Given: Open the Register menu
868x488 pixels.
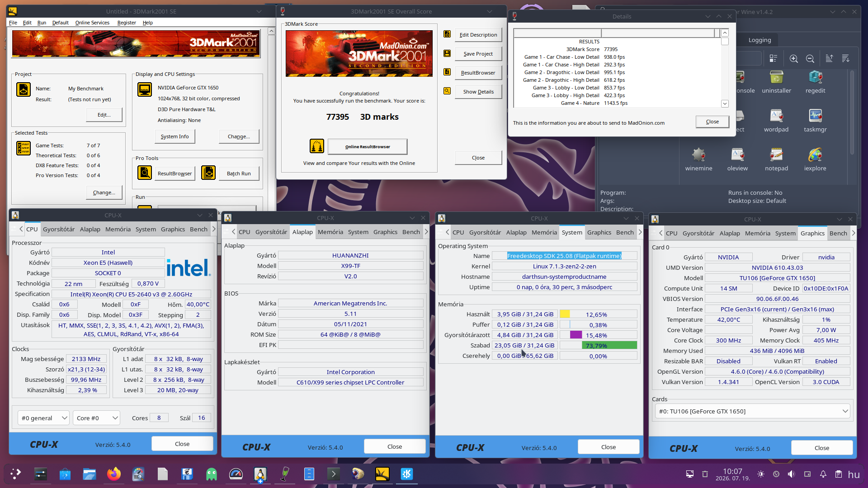Looking at the screenshot, I should point(127,23).
